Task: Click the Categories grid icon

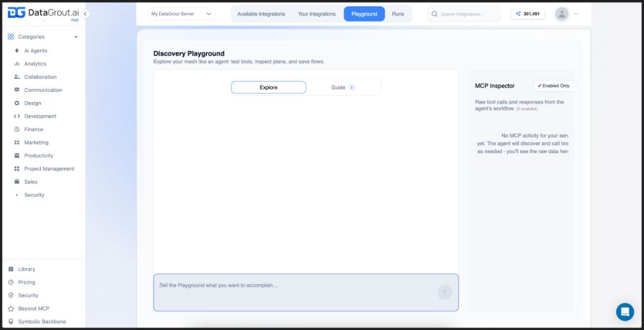Action: point(11,37)
